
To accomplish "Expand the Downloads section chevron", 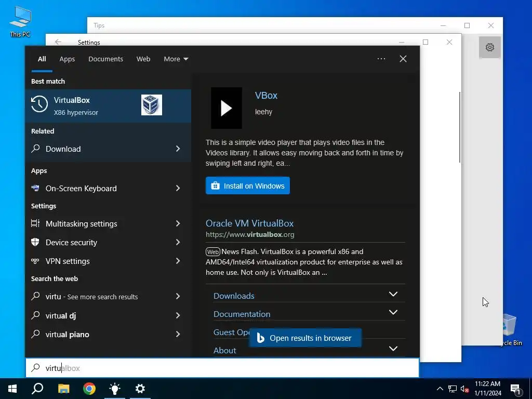I will 393,294.
